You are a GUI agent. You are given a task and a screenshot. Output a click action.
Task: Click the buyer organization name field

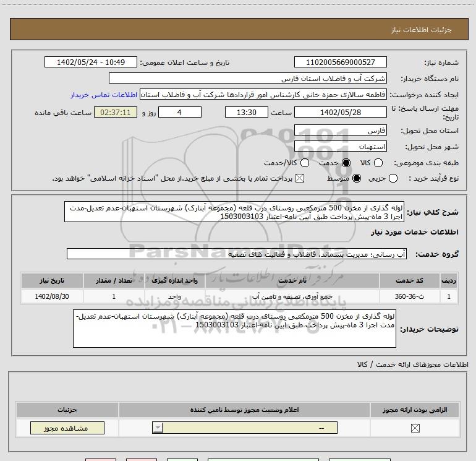[248, 78]
